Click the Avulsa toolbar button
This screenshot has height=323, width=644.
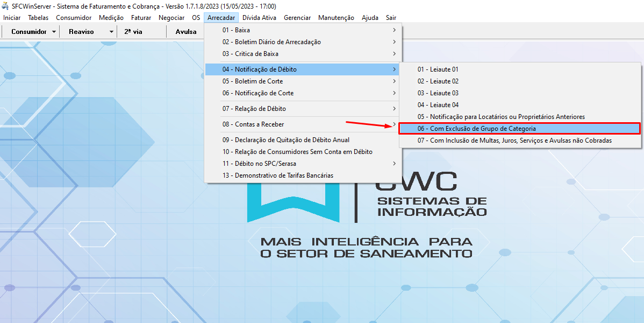pos(186,32)
